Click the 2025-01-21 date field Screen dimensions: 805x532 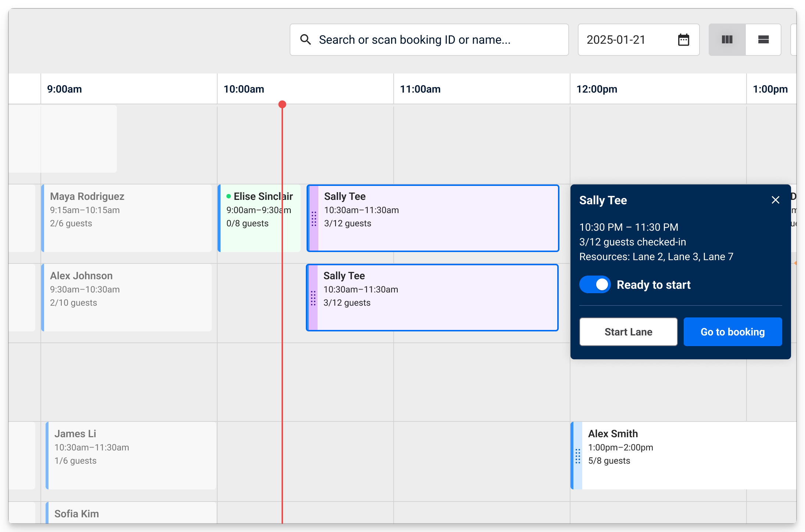point(625,40)
